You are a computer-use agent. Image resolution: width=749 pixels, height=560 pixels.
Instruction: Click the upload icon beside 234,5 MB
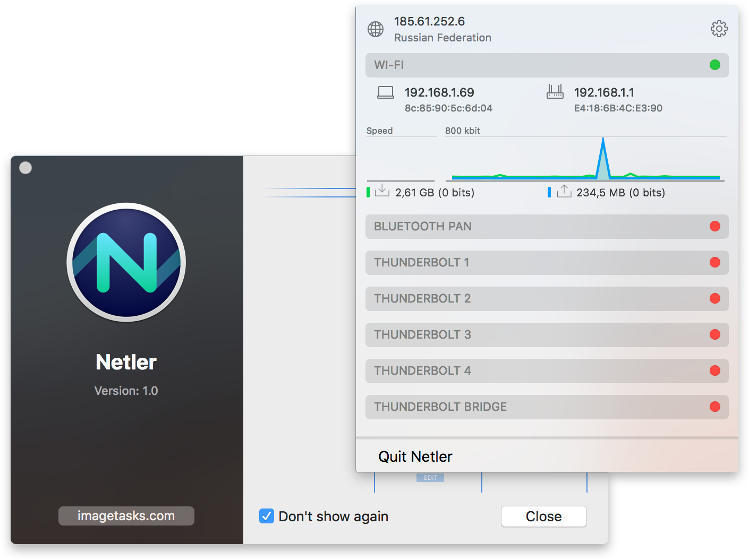(x=564, y=191)
